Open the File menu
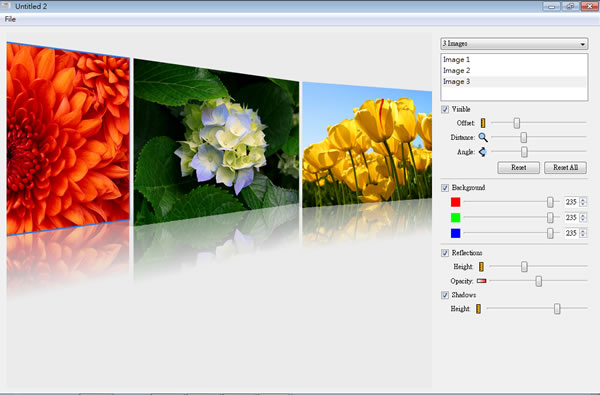Viewport: 600px width, 395px height. [x=10, y=19]
